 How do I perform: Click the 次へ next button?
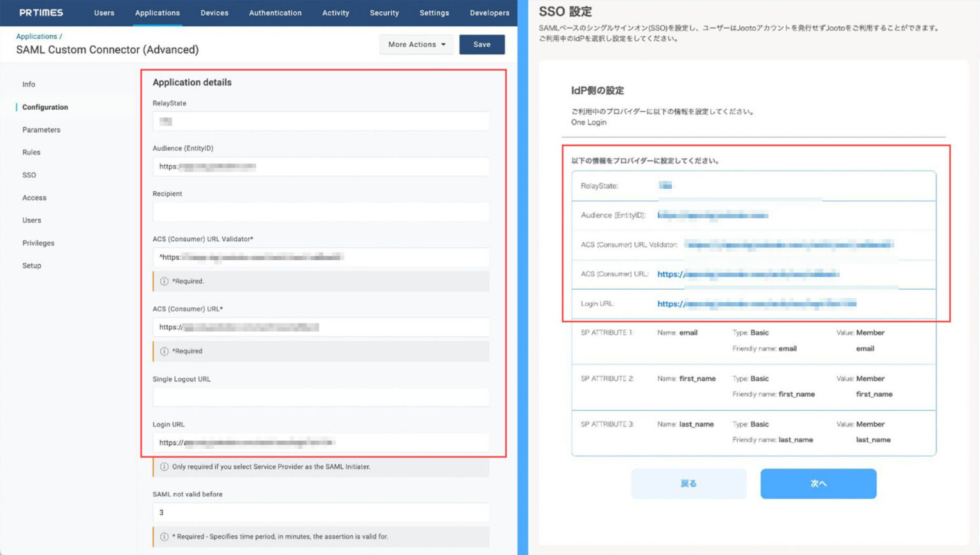(818, 484)
